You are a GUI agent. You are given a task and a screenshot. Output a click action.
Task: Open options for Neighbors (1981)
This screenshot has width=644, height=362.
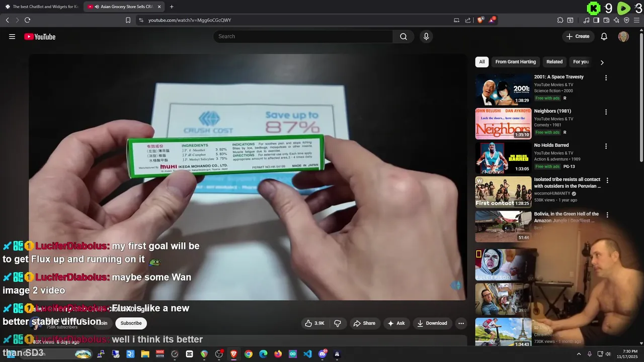(x=606, y=112)
